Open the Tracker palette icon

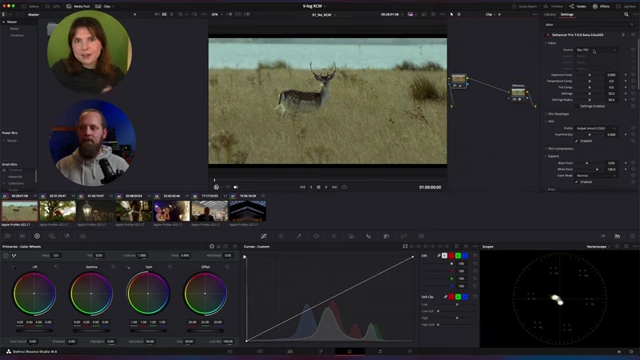tap(334, 236)
